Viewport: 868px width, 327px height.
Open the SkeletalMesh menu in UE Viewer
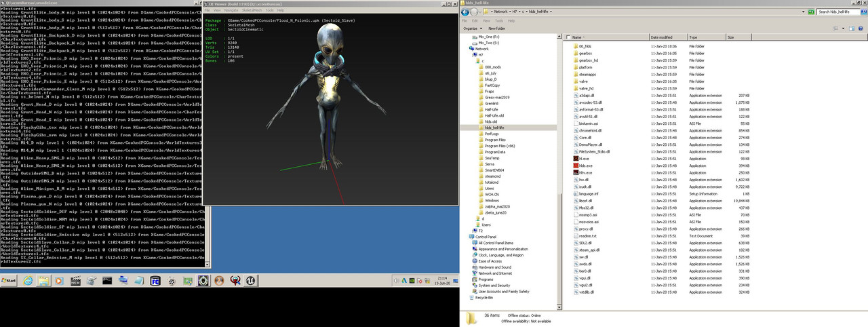coord(252,10)
